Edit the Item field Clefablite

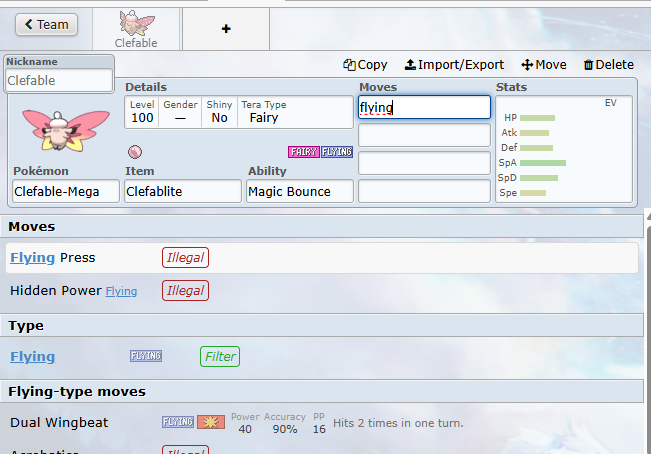183,191
